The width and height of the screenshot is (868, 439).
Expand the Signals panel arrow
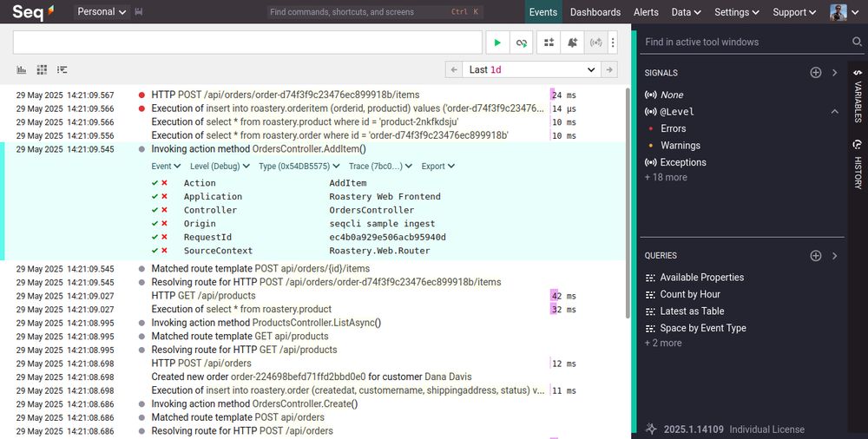[835, 73]
